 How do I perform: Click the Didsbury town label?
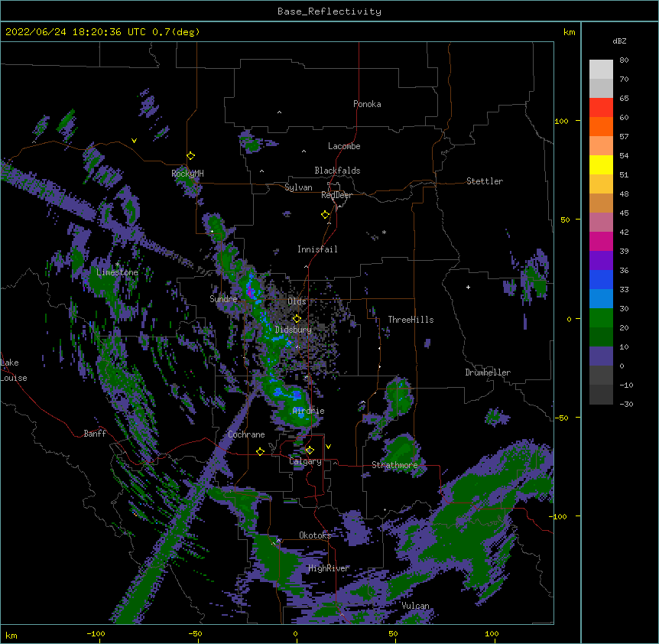[x=294, y=330]
